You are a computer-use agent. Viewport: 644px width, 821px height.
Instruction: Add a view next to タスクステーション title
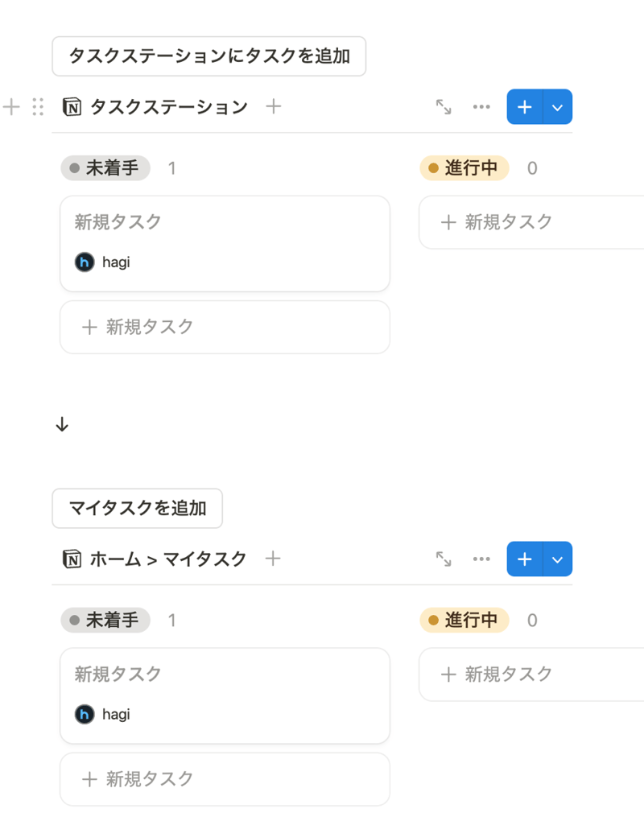pos(274,107)
